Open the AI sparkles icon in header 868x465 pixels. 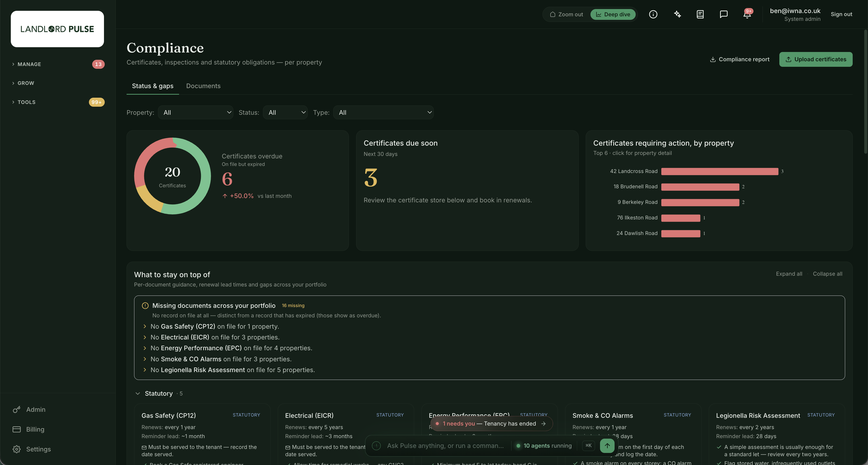click(x=677, y=14)
